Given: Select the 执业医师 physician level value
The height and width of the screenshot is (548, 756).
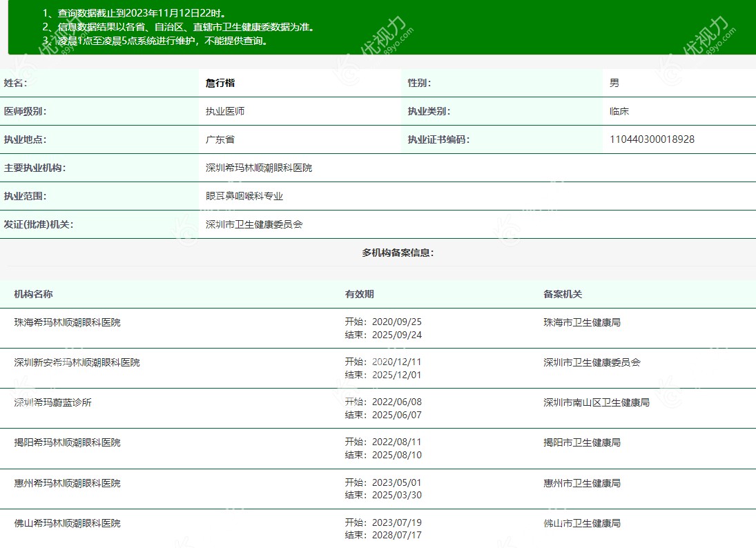Looking at the screenshot, I should (x=225, y=111).
